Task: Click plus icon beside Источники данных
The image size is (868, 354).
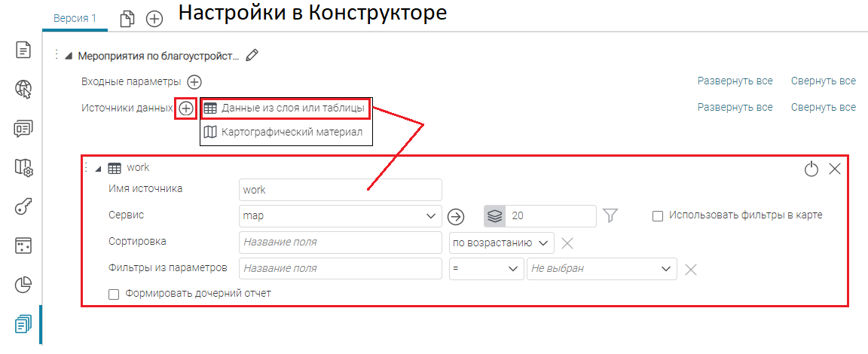Action: click(x=186, y=108)
